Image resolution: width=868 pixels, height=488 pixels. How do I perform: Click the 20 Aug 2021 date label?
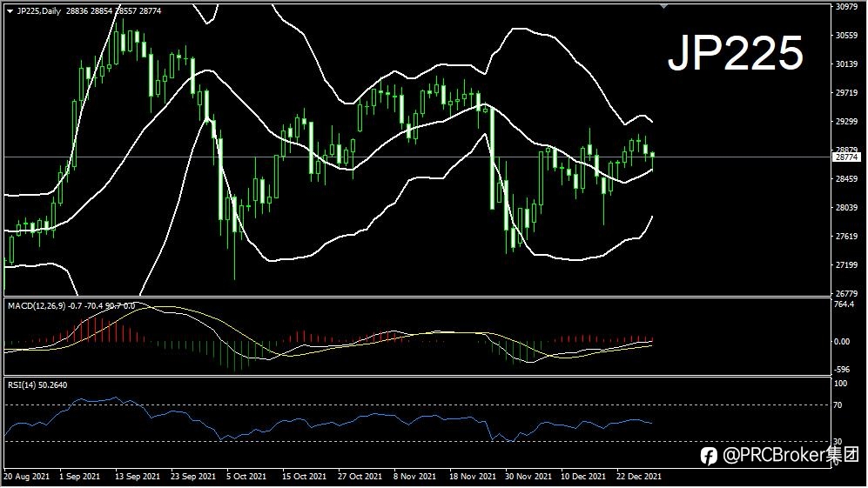pyautogui.click(x=27, y=477)
